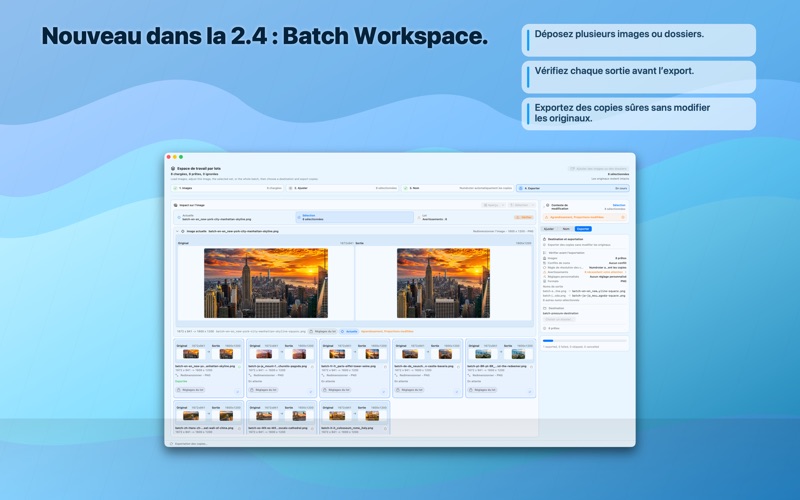Click resize icon on chureito-pagoda card
The height and width of the screenshot is (500, 800).
(x=251, y=376)
